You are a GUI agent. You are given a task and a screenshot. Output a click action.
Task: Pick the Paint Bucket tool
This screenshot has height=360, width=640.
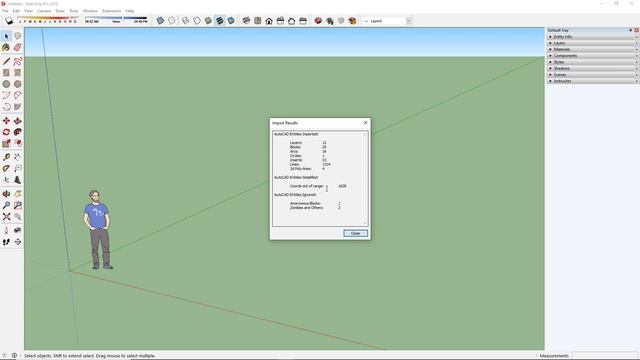click(6, 48)
